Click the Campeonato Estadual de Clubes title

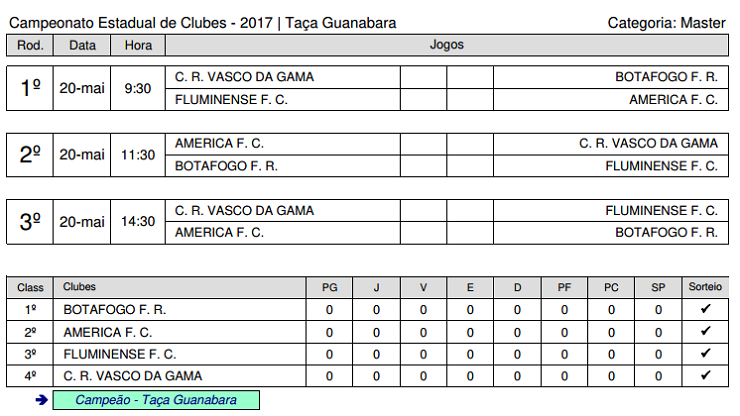click(202, 22)
